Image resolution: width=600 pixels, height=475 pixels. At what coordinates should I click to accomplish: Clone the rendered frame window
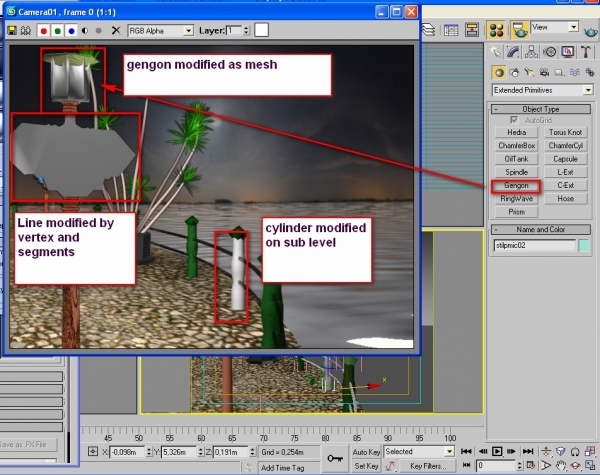click(x=26, y=31)
